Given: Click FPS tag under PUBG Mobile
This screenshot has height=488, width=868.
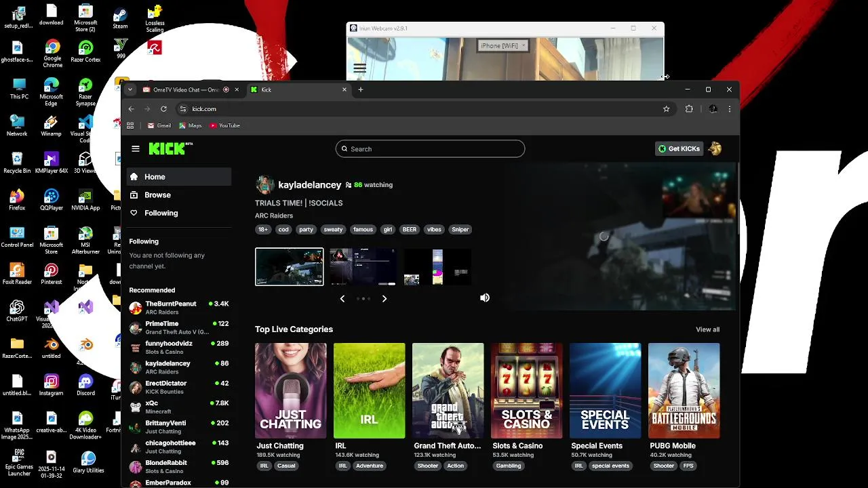Looking at the screenshot, I should click(x=688, y=466).
